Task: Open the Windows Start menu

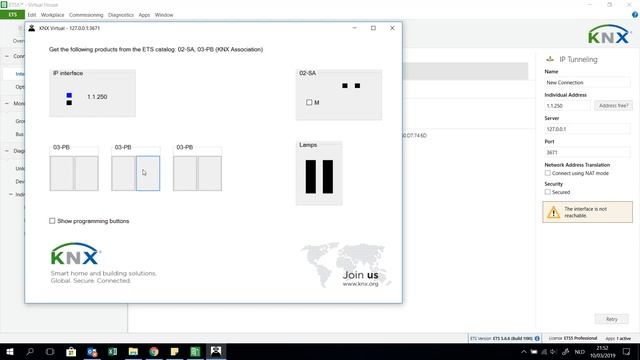Action: 10,351
